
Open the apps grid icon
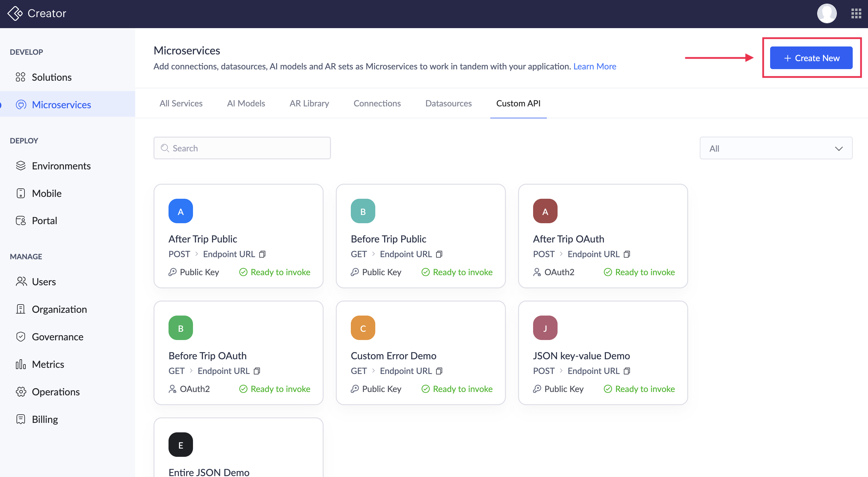point(856,13)
